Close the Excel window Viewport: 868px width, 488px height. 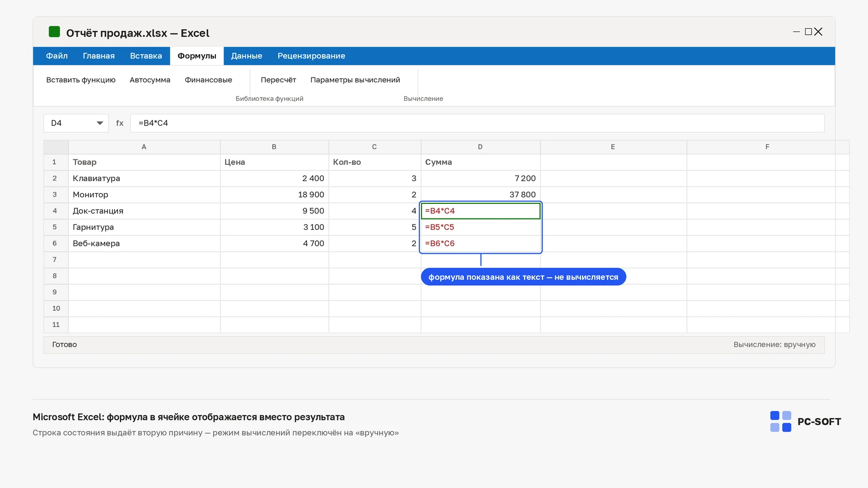[818, 32]
